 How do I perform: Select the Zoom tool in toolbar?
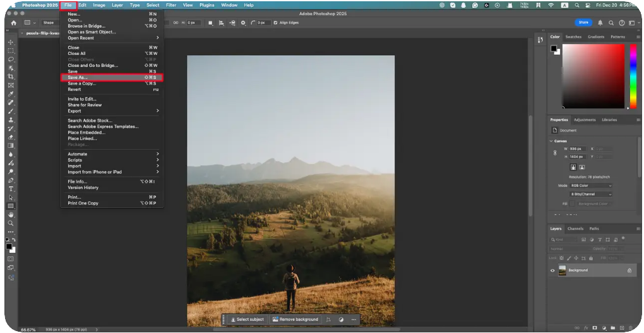[11, 223]
